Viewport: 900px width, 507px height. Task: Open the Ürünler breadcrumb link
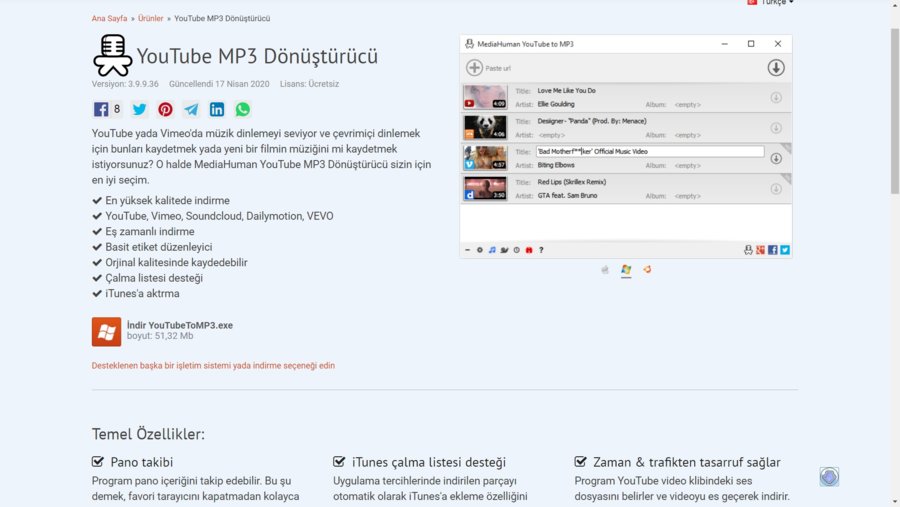click(x=150, y=18)
